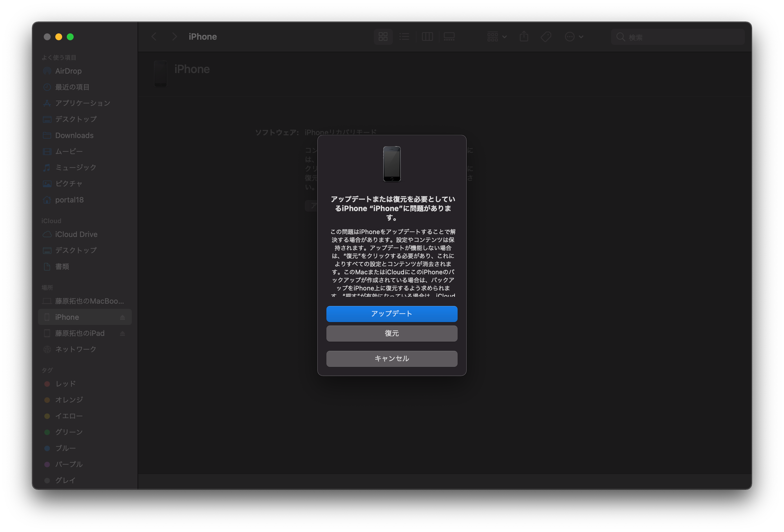Eject iPhone from sidebar

click(x=122, y=317)
